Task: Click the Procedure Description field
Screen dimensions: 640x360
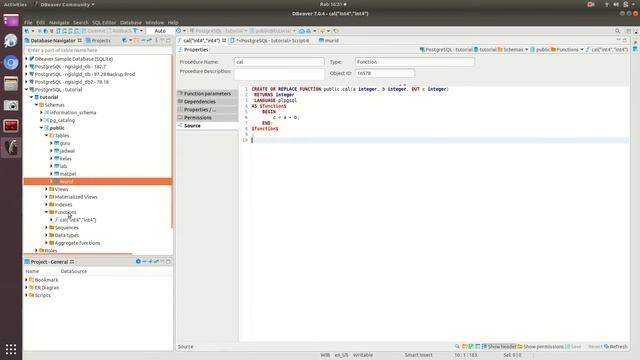Action: click(279, 74)
